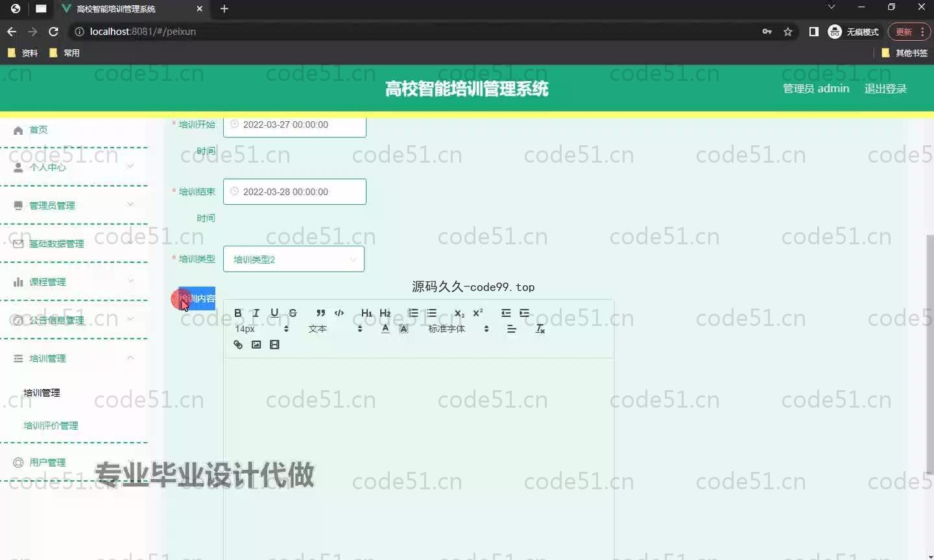Click the 更新 browser update button
Viewport: 934px width, 560px height.
coord(909,32)
